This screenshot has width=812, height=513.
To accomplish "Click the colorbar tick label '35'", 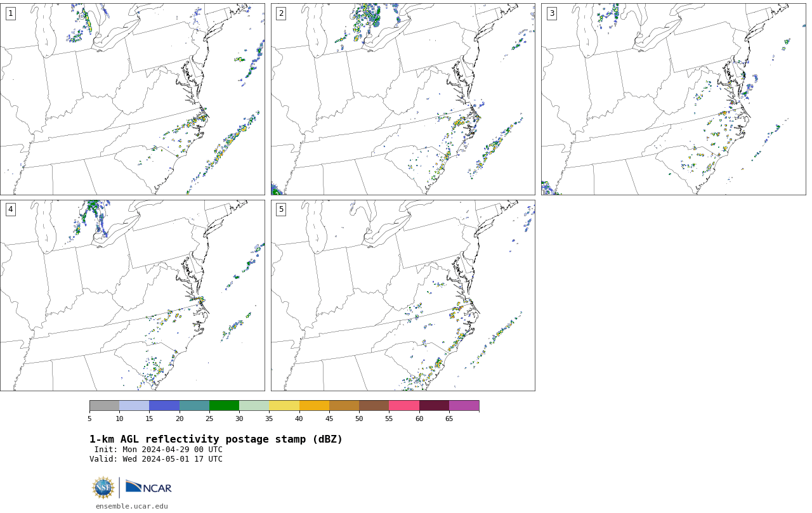I will (269, 419).
